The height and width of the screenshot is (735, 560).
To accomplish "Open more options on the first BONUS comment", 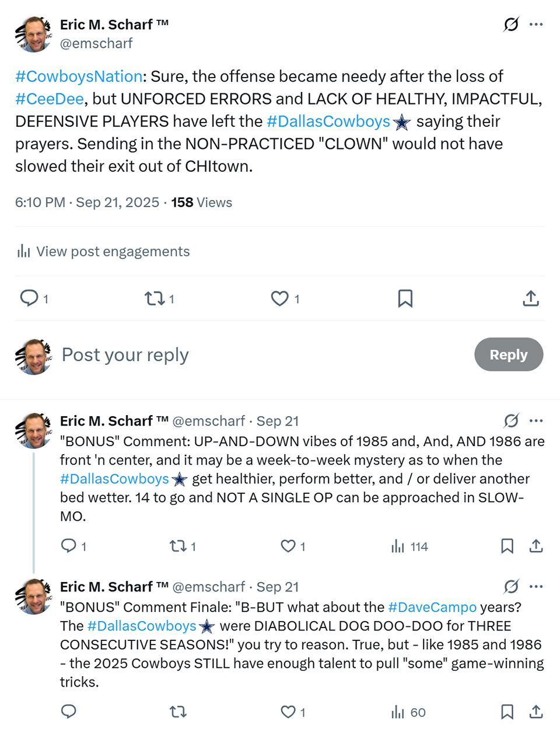I will click(536, 421).
